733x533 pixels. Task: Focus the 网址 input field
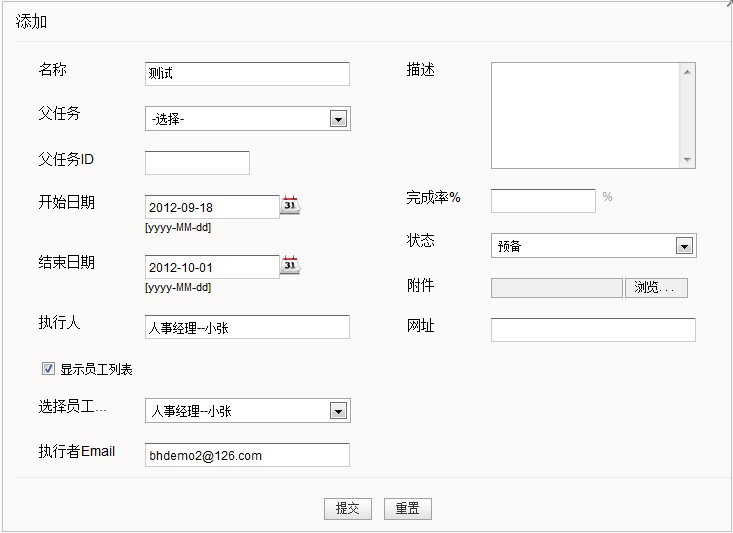593,330
